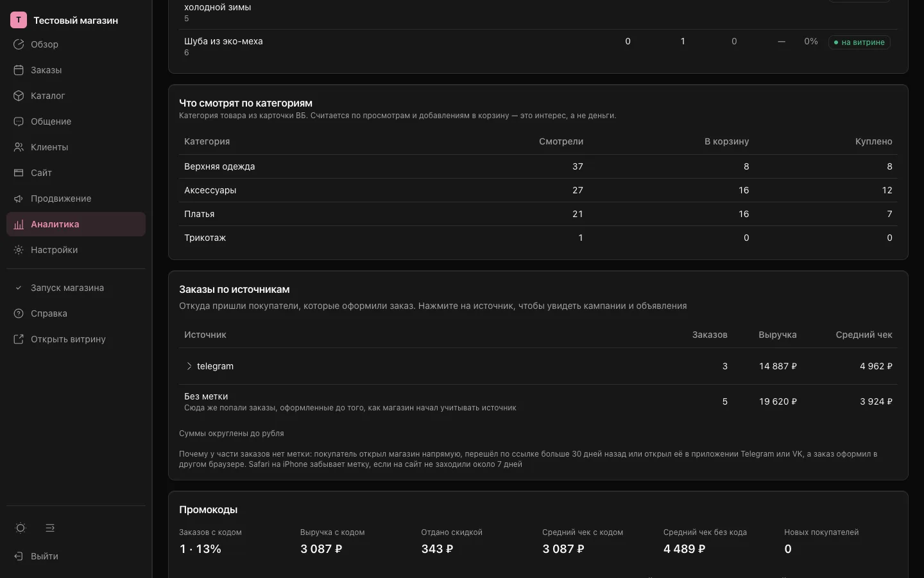Click the Обзор sidebar icon

19,44
